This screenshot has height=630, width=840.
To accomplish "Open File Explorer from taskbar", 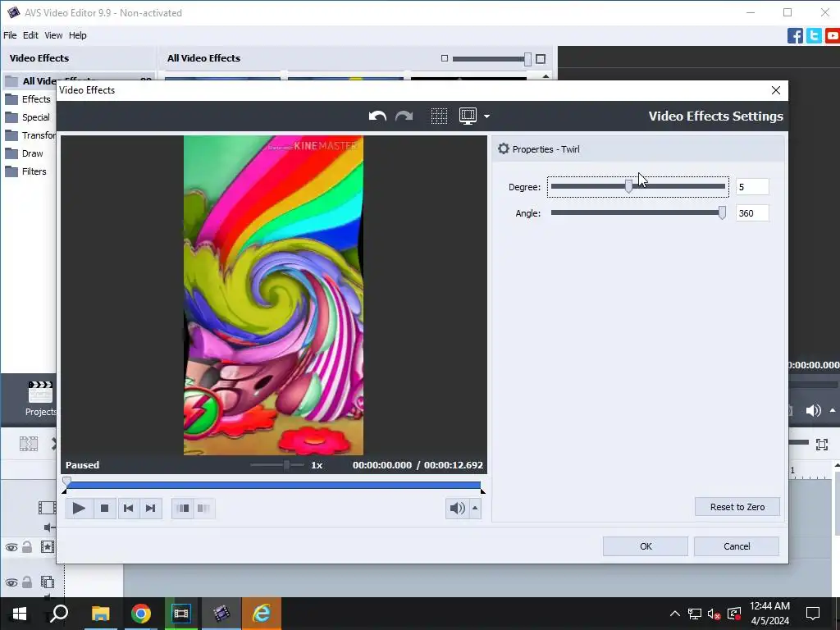I will [100, 614].
